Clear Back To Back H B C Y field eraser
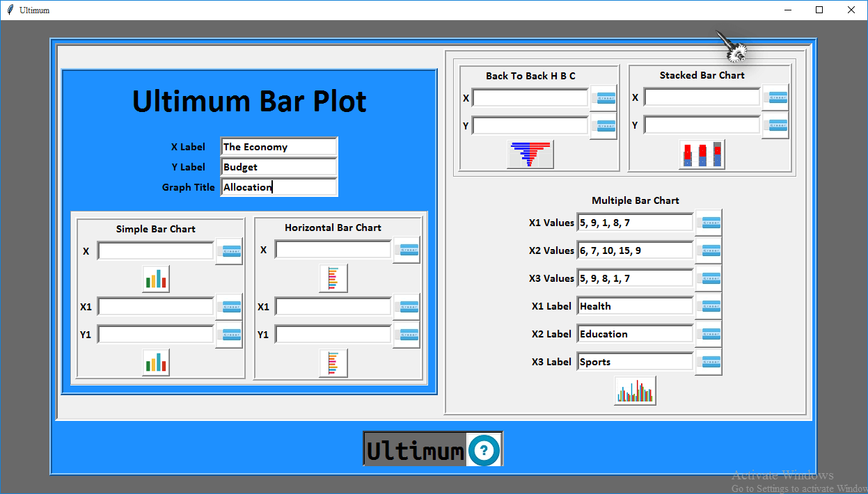 point(603,126)
